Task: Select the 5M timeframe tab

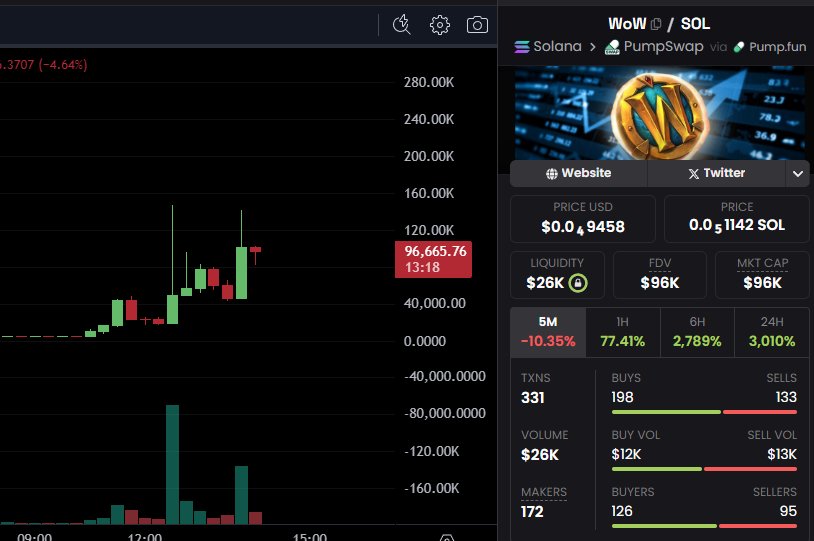Action: (x=548, y=332)
